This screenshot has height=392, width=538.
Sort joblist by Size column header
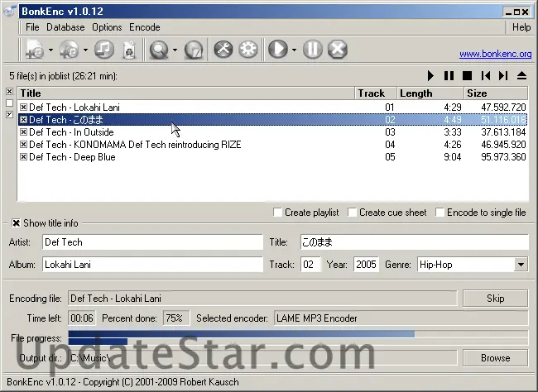pos(496,93)
